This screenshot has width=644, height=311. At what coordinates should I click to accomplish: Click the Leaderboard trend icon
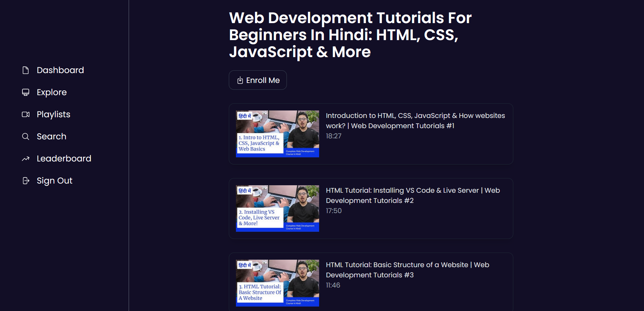tap(25, 159)
